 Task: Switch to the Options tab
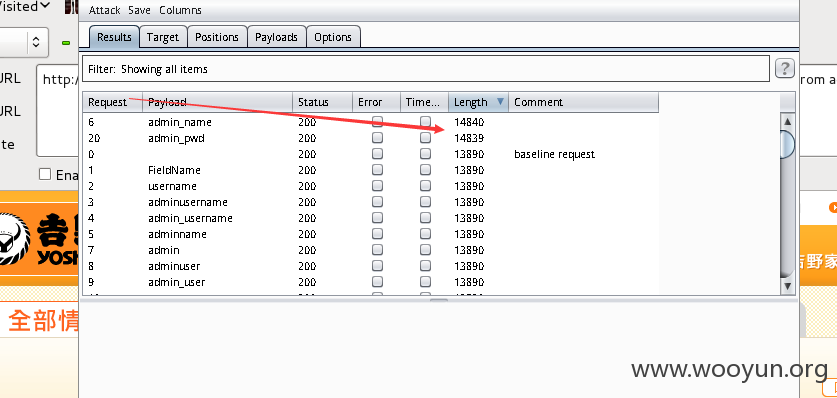[x=333, y=37]
